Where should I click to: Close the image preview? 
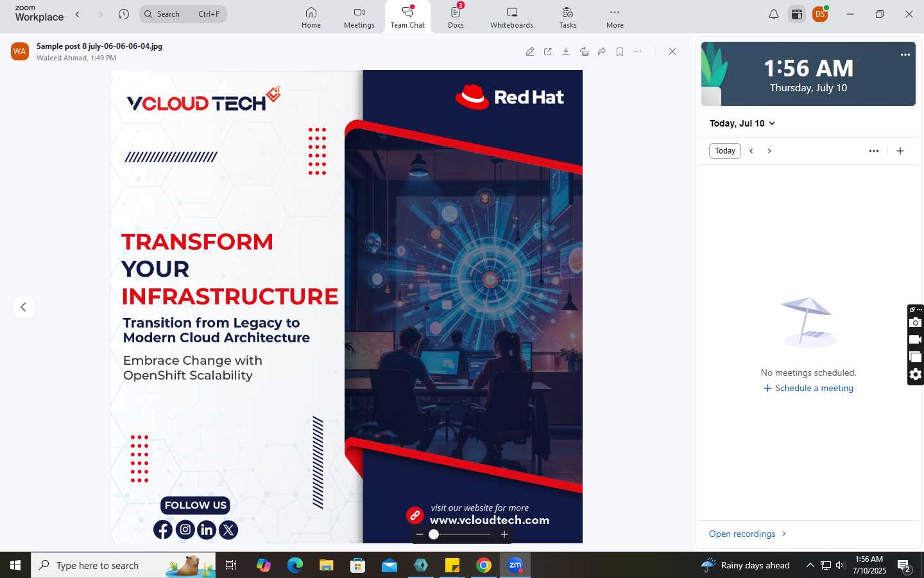[672, 51]
